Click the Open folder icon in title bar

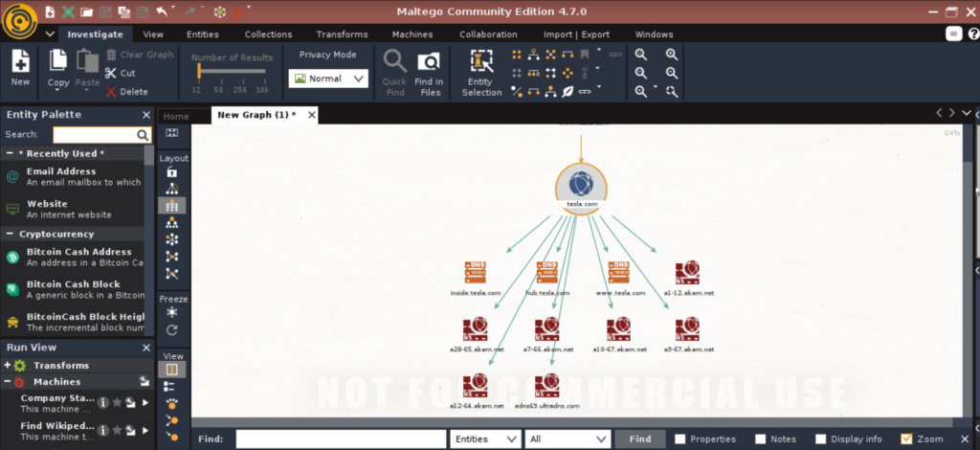[87, 11]
